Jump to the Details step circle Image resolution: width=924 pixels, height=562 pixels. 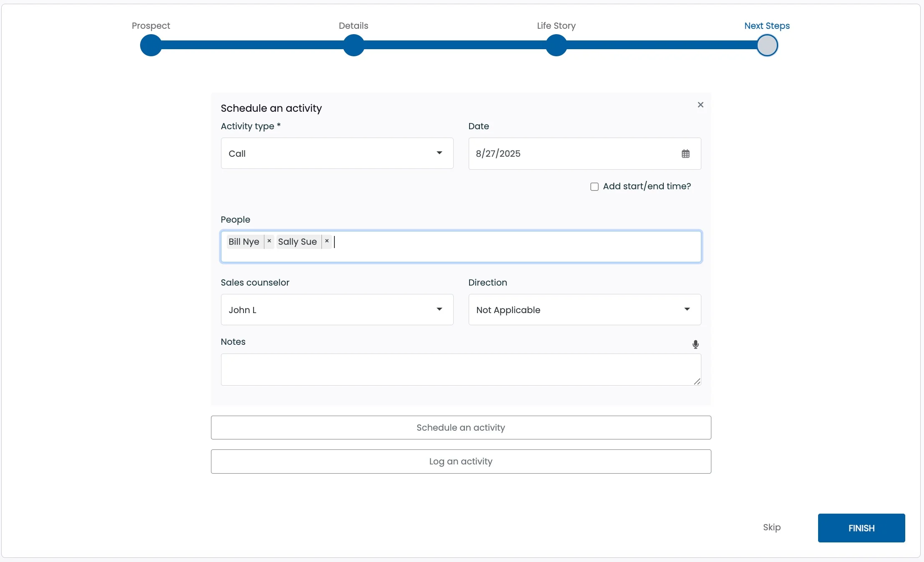(x=354, y=45)
